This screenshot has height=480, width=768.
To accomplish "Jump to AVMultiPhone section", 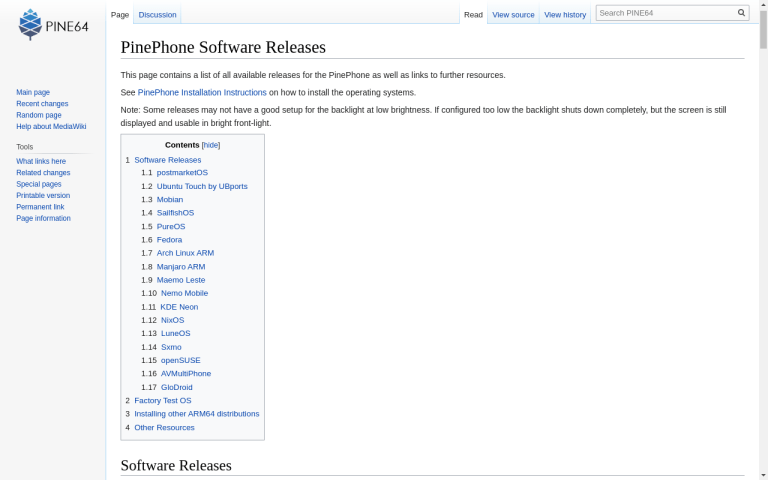I will [x=186, y=373].
